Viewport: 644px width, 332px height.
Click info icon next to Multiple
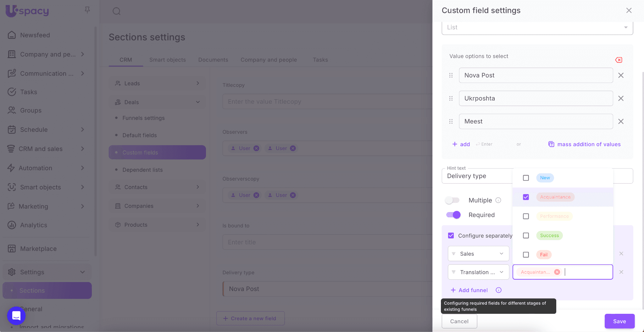point(498,200)
